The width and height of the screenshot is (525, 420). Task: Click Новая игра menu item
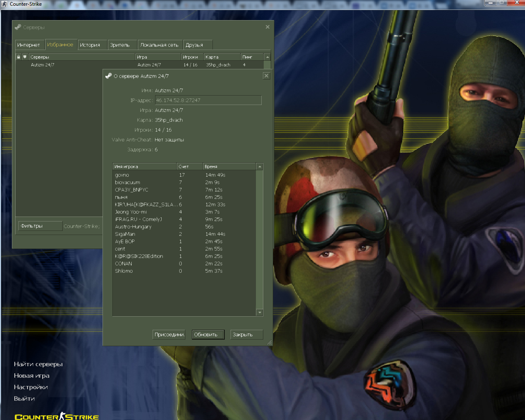coord(32,376)
